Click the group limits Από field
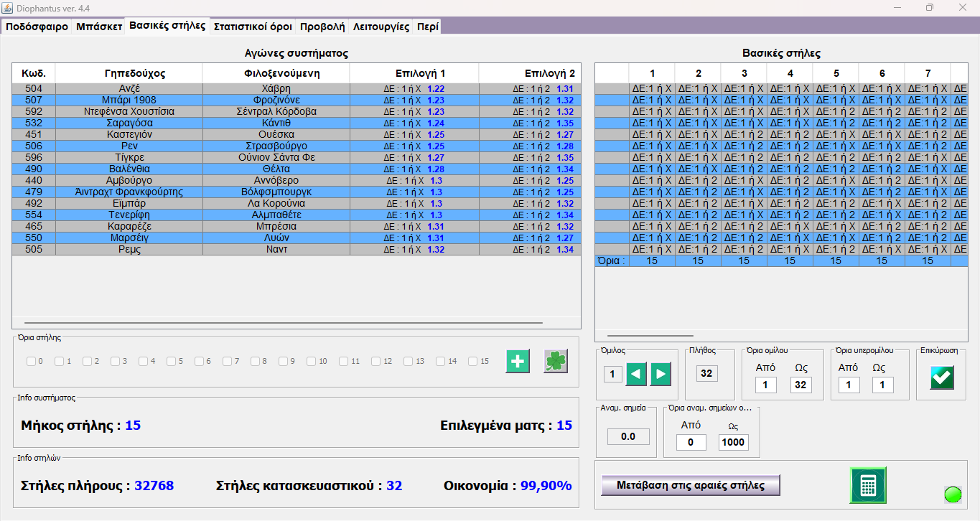Viewport: 980px width, 521px height. pyautogui.click(x=765, y=385)
